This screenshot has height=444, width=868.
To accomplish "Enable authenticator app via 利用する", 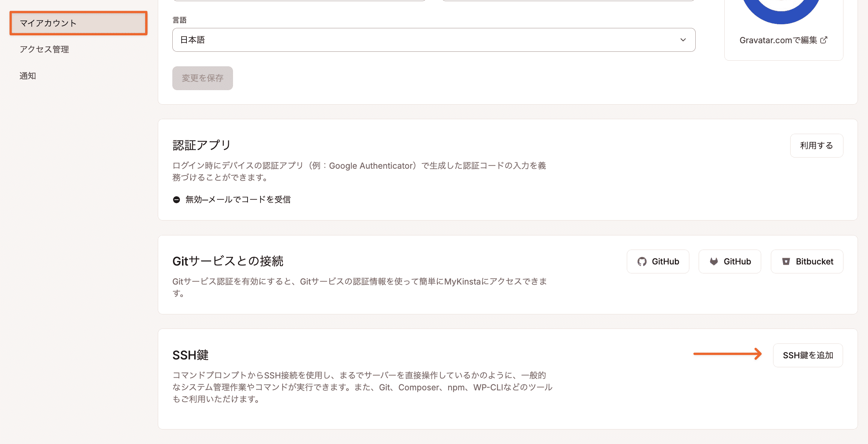I will (816, 145).
